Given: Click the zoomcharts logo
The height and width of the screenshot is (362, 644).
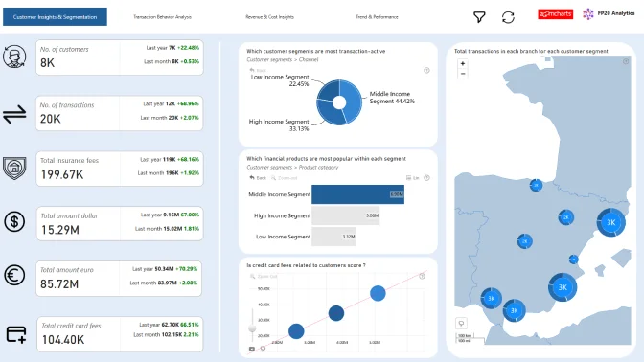Looking at the screenshot, I should click(555, 14).
